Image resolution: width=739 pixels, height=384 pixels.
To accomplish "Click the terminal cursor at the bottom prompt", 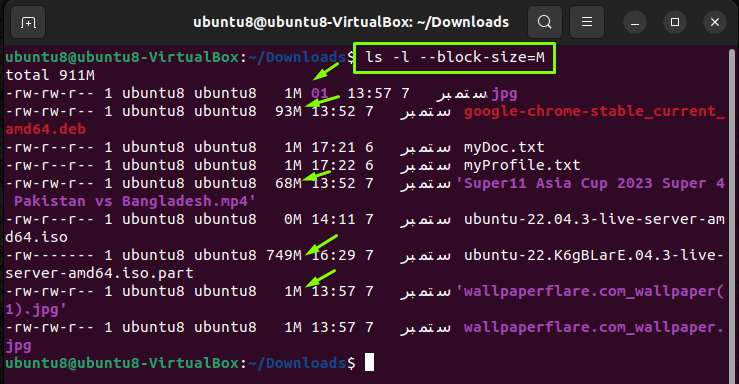I will [370, 363].
